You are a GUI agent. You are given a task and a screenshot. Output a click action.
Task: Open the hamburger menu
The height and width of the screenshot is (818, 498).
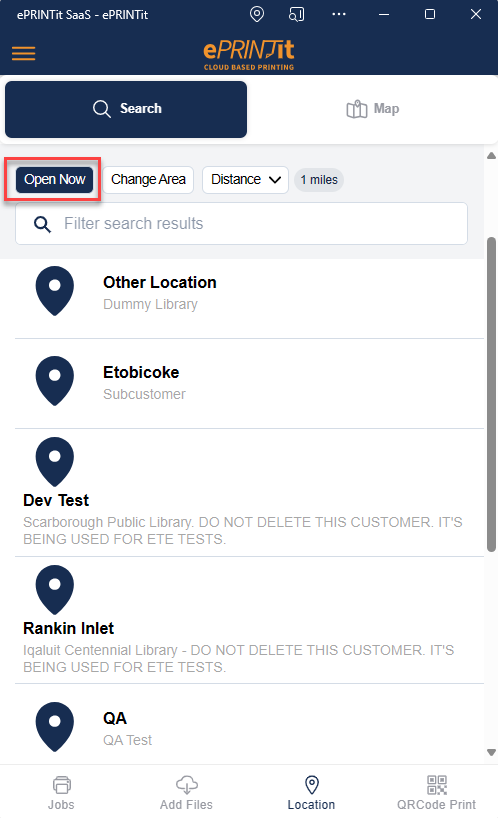pyautogui.click(x=23, y=53)
